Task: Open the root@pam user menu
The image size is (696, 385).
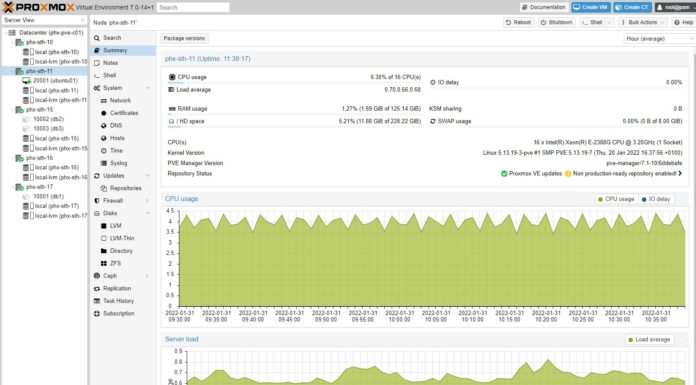Action: coord(675,7)
